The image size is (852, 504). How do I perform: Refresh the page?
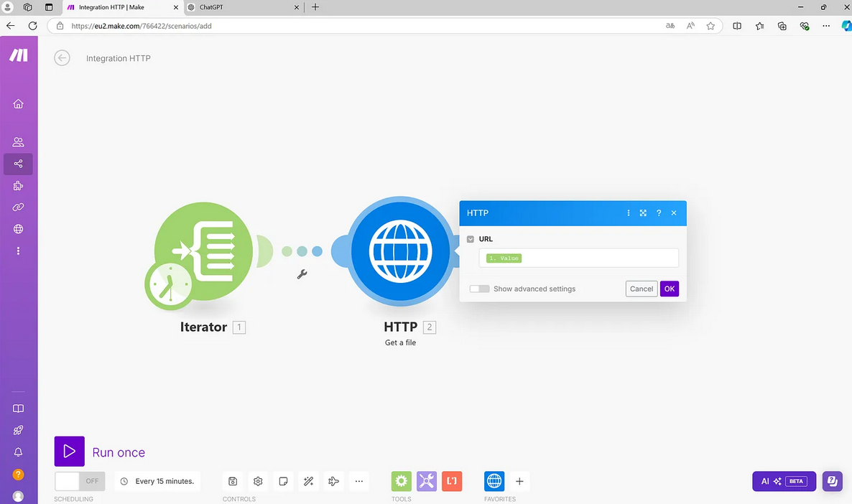coord(32,26)
